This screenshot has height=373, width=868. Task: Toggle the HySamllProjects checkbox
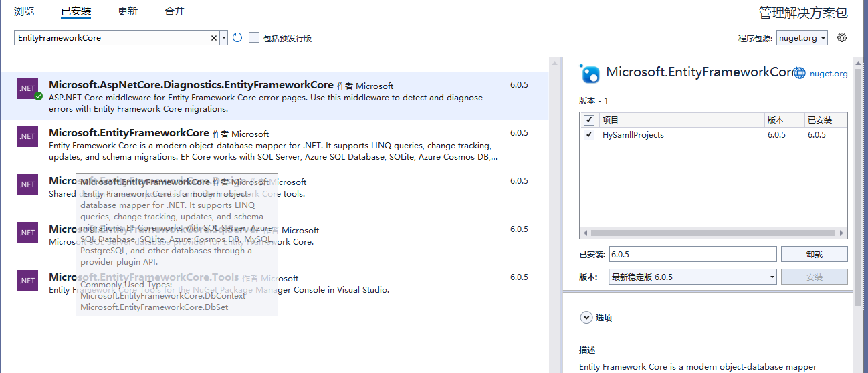(x=589, y=135)
